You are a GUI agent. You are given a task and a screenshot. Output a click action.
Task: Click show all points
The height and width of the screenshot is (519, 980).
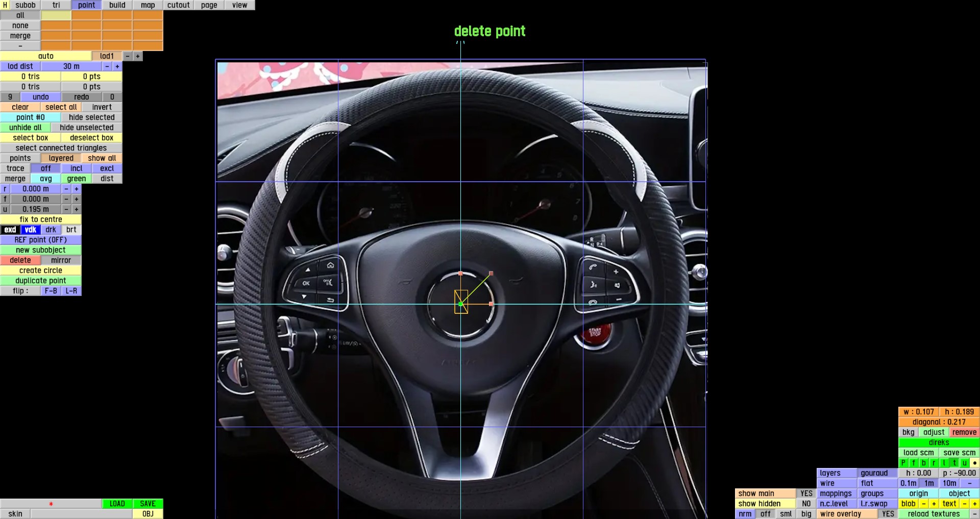tap(102, 158)
